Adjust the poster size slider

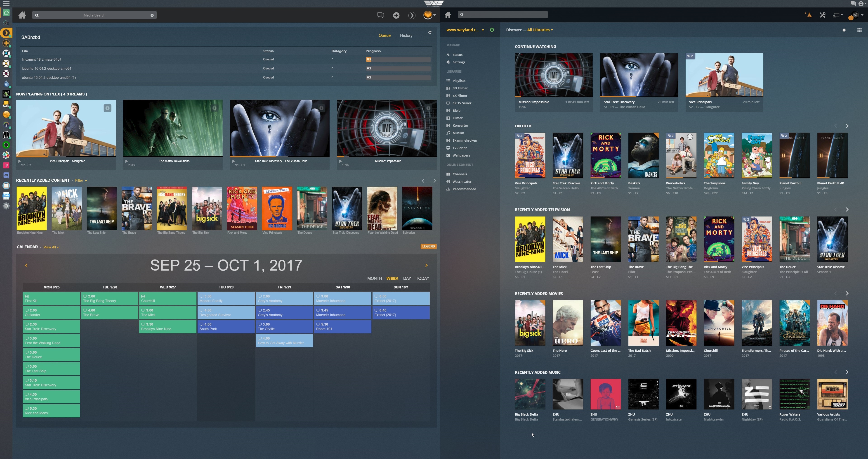[x=844, y=30]
